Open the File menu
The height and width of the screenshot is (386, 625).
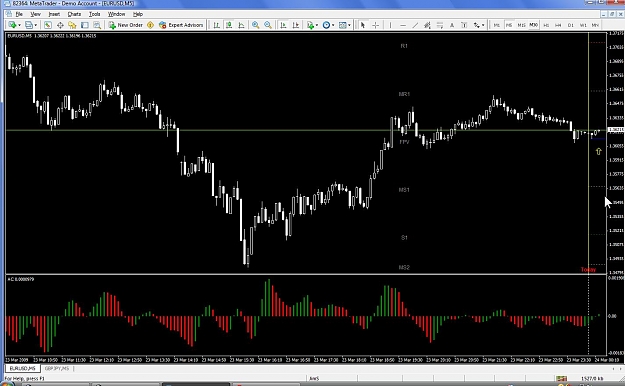click(19, 14)
